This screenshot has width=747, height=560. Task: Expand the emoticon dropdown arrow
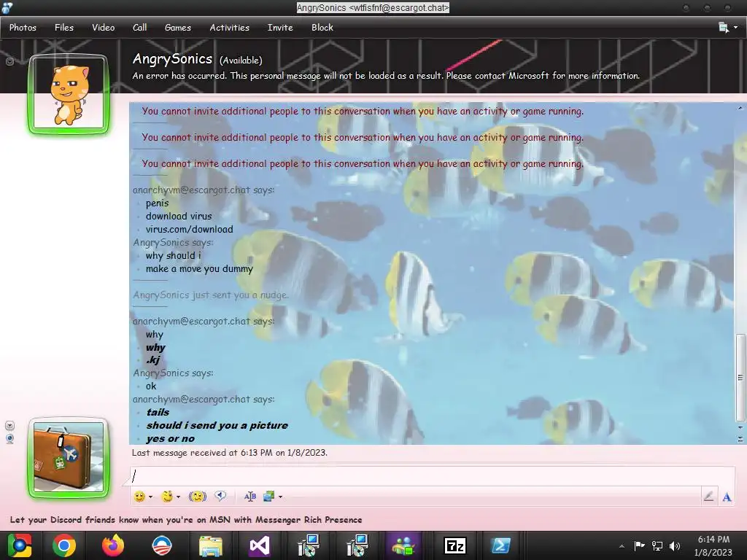(x=150, y=497)
